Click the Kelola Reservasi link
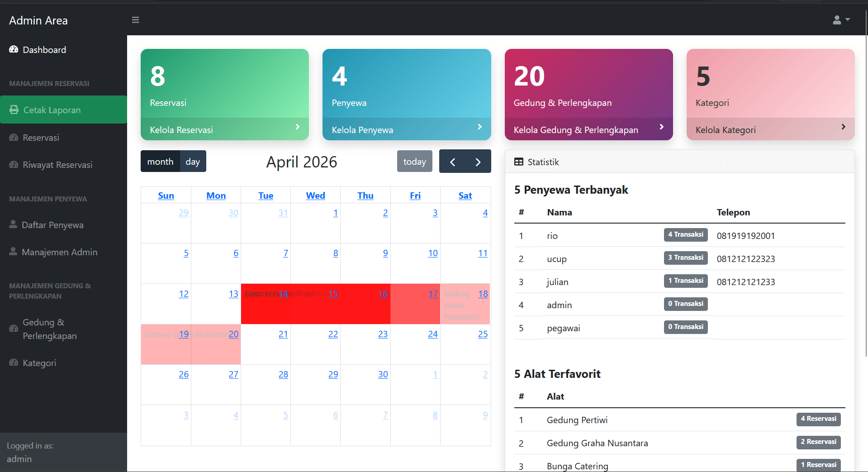 181,130
